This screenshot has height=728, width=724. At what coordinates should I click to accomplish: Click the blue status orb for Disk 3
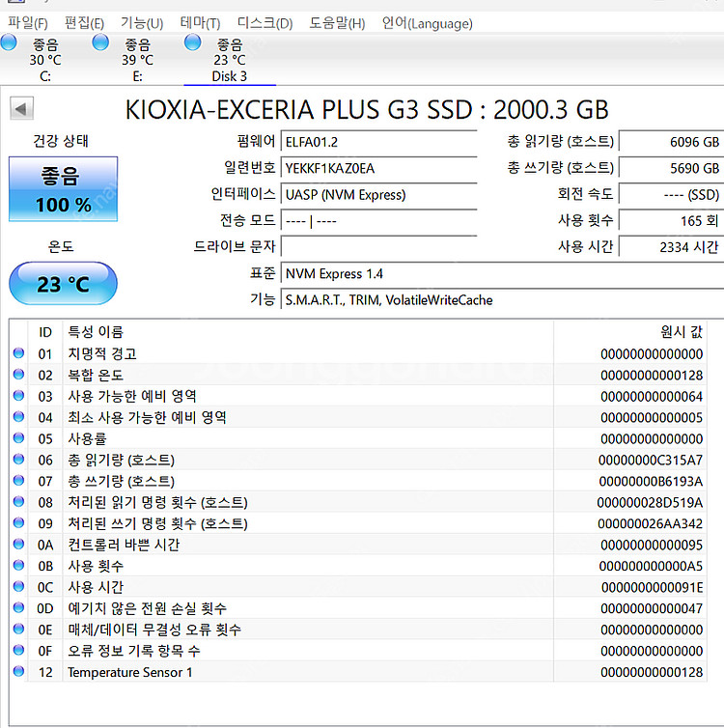point(192,42)
